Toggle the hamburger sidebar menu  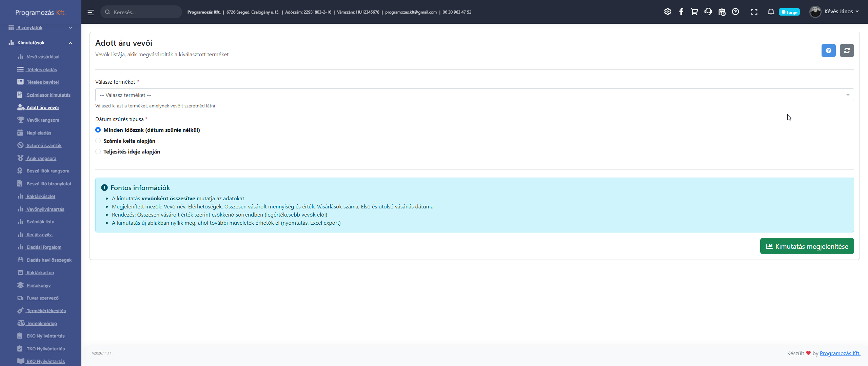(x=91, y=13)
